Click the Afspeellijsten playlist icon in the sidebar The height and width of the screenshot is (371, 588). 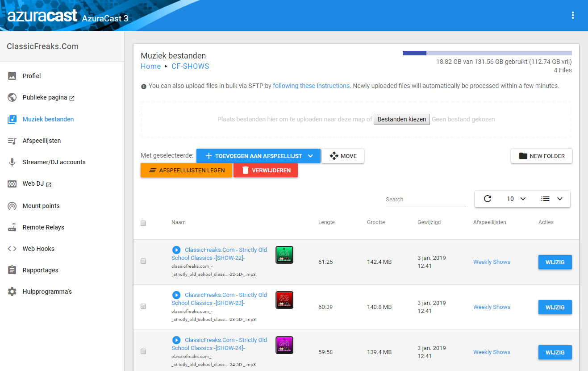12,141
